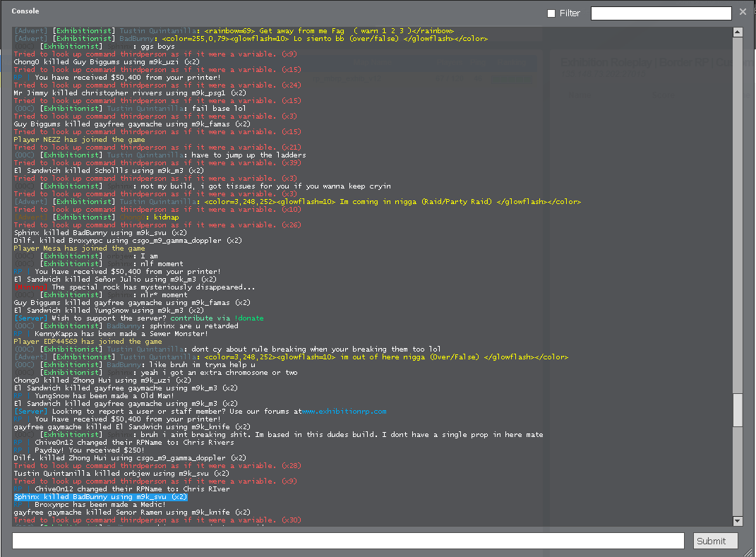This screenshot has height=557, width=756.
Task: Select 'El Sandwich killed Señor Julio' line
Action: click(x=115, y=280)
